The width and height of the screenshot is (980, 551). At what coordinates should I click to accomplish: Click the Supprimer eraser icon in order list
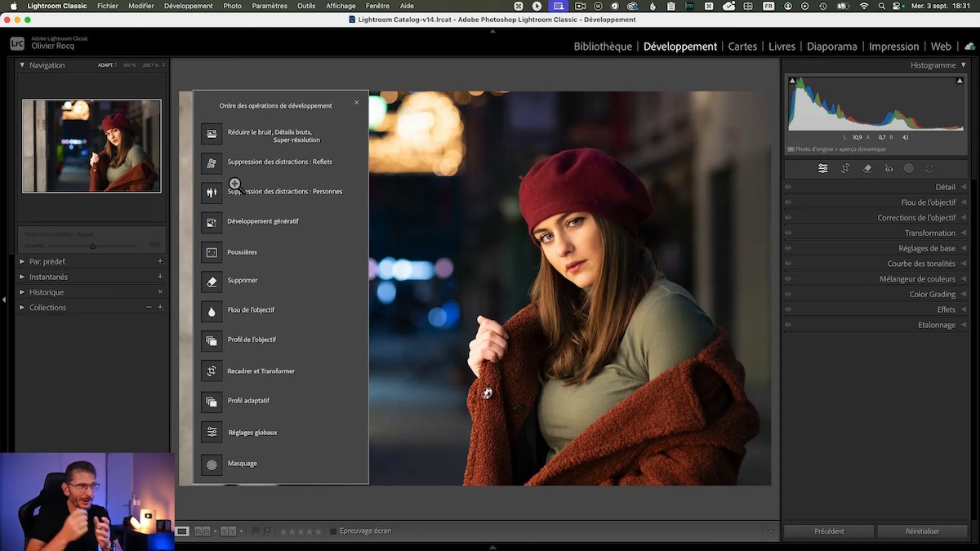tap(212, 282)
